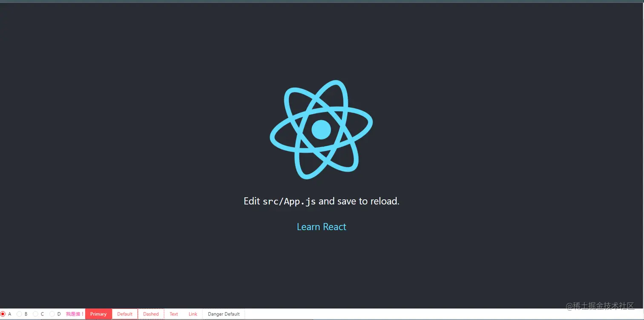Select radio option A
Image resolution: width=644 pixels, height=320 pixels.
pos(3,314)
